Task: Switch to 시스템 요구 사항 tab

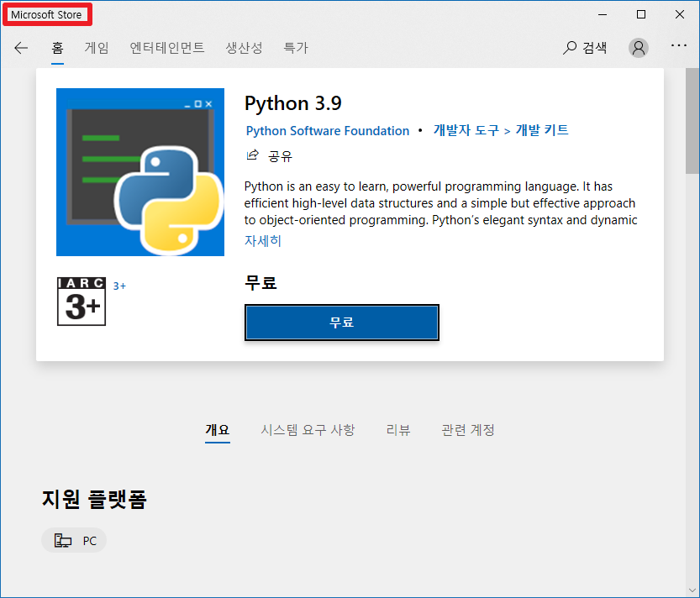Action: [x=308, y=430]
